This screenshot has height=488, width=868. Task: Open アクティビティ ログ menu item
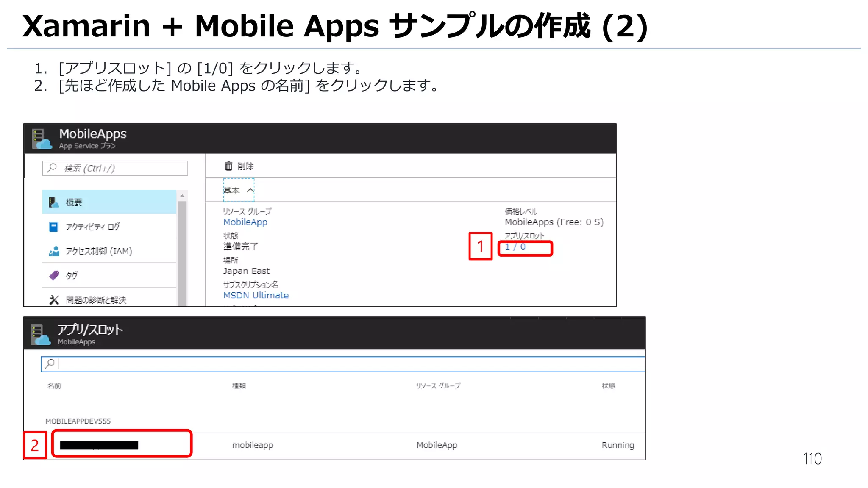click(109, 227)
